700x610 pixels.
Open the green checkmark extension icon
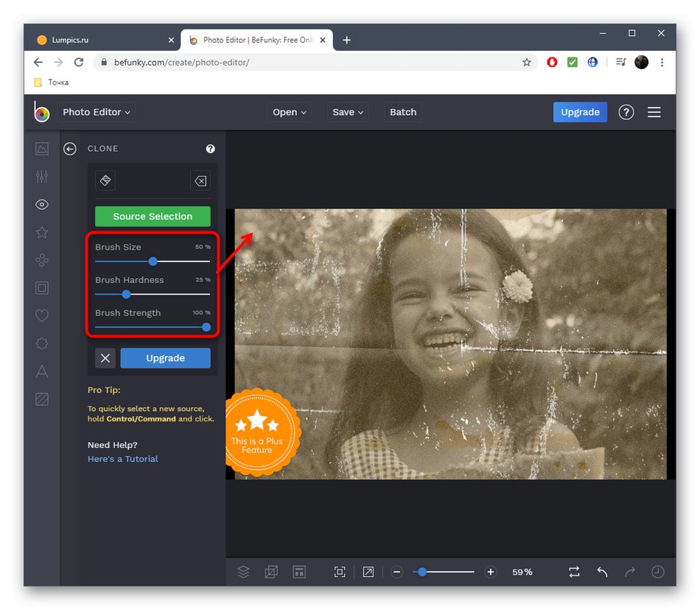573,62
